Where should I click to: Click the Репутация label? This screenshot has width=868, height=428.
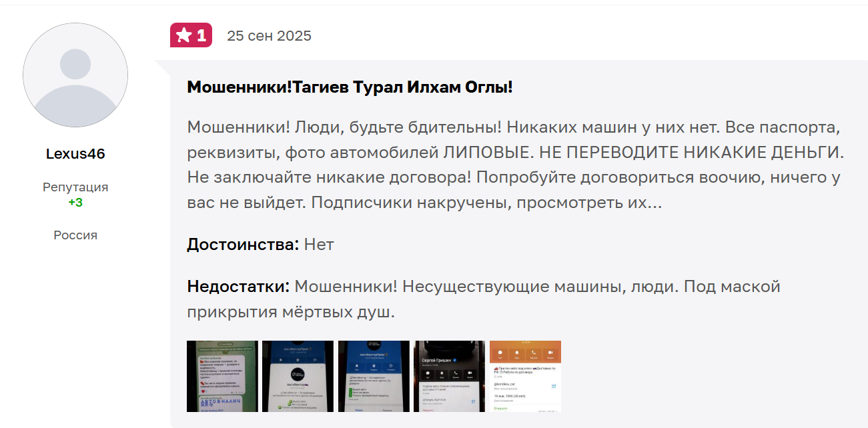75,187
